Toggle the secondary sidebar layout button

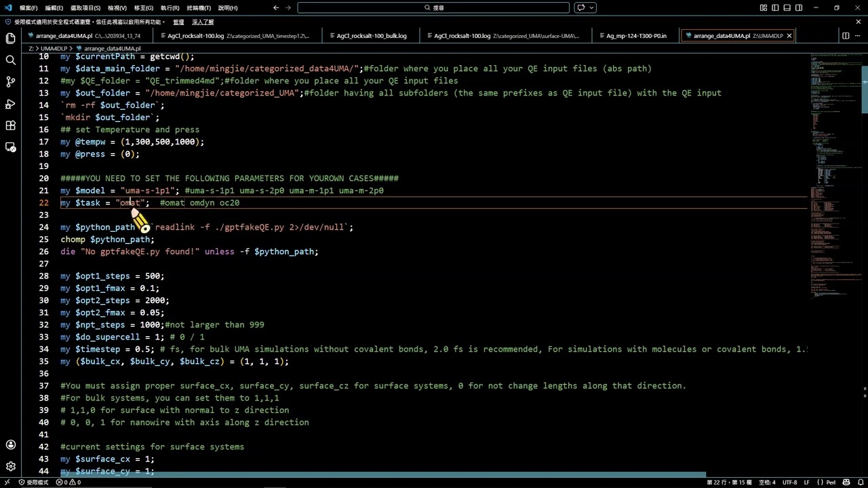pyautogui.click(x=799, y=7)
